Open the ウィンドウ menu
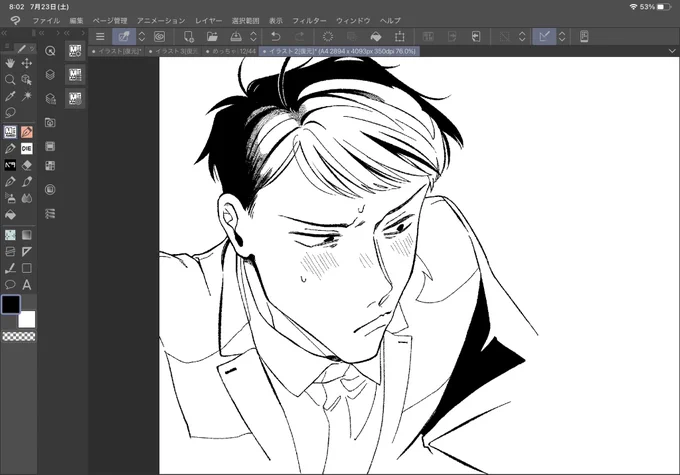The image size is (680, 475). 353,20
